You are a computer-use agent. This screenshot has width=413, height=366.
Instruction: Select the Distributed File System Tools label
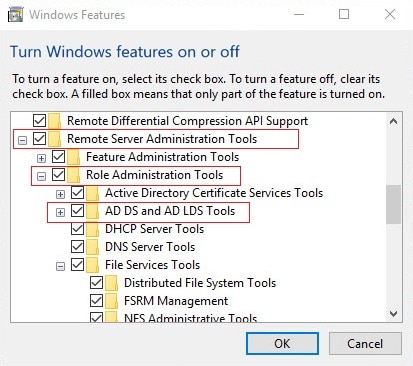(200, 283)
